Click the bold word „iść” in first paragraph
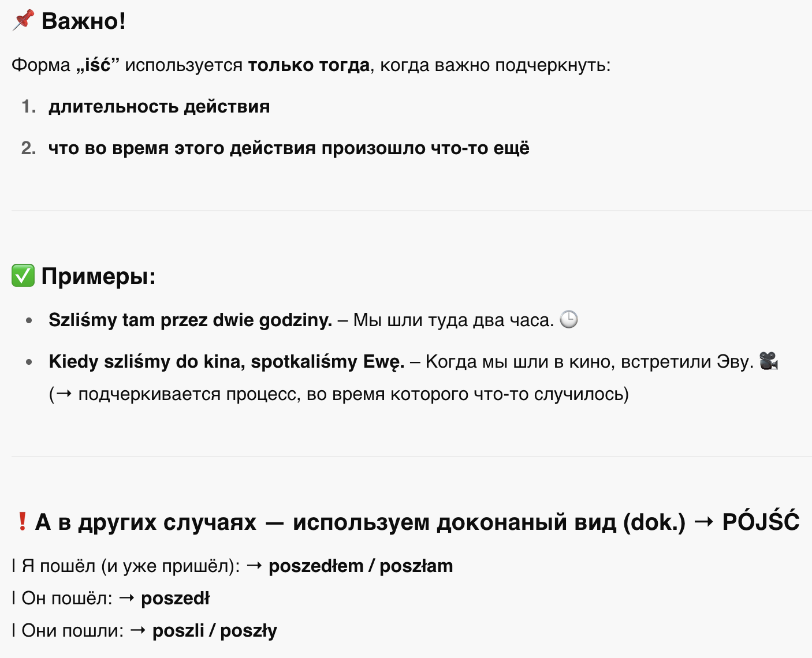The width and height of the screenshot is (812, 658). tap(98, 65)
